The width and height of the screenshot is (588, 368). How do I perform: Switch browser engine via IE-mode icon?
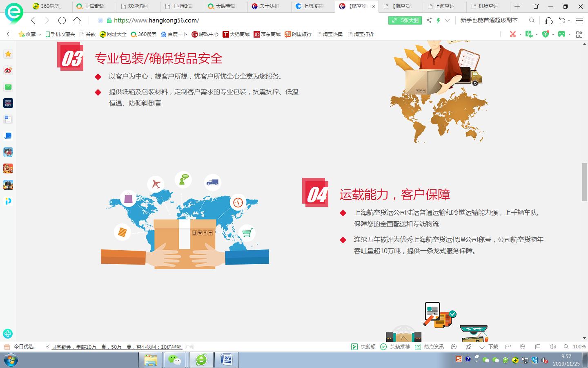click(522, 347)
